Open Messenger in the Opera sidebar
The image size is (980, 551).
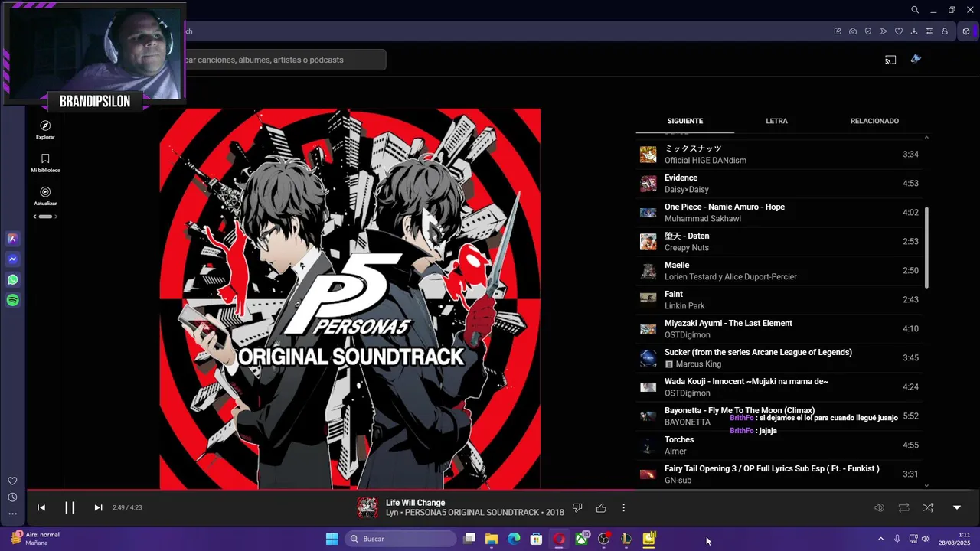coord(13,259)
